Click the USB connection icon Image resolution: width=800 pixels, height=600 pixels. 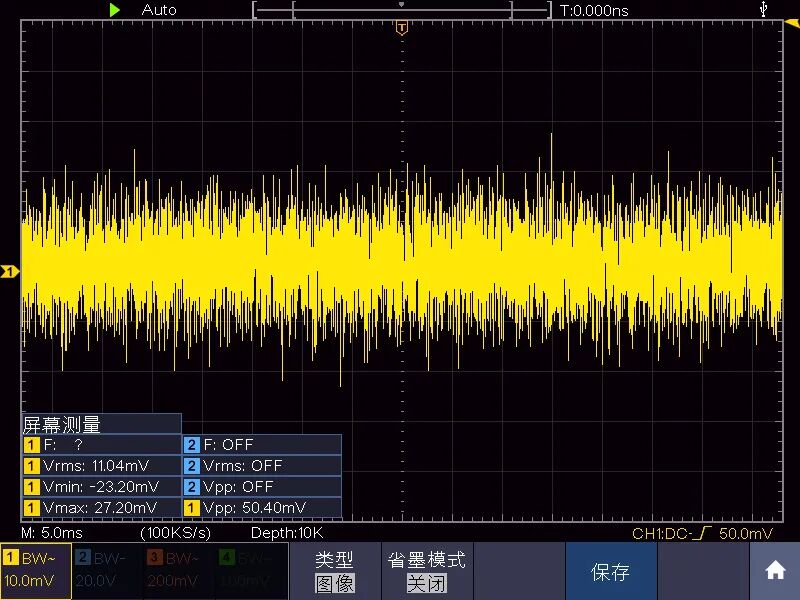763,9
